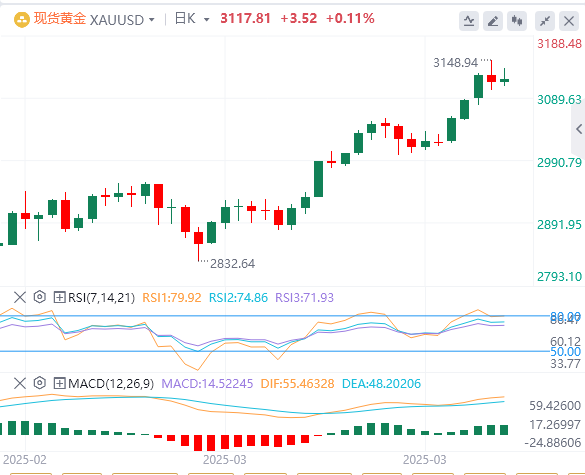Switch chart type with candlestick icon
The image size is (585, 475).
(x=517, y=21)
